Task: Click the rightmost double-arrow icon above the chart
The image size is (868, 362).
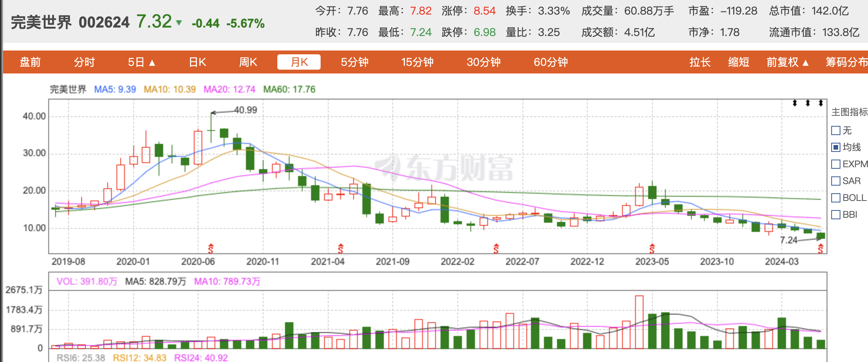Action: [x=821, y=103]
